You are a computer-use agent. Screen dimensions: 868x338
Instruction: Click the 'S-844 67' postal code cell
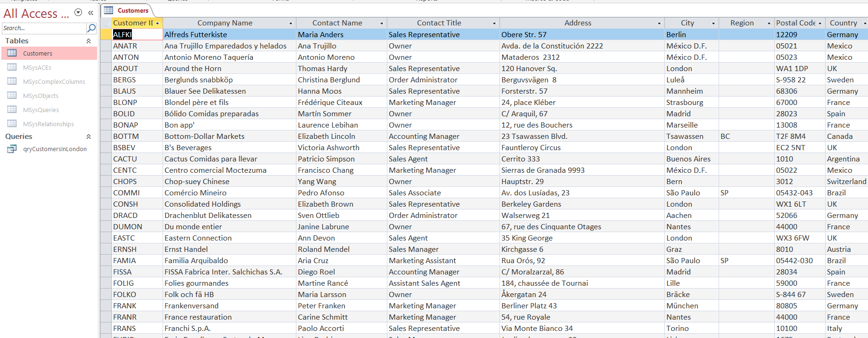(x=800, y=294)
